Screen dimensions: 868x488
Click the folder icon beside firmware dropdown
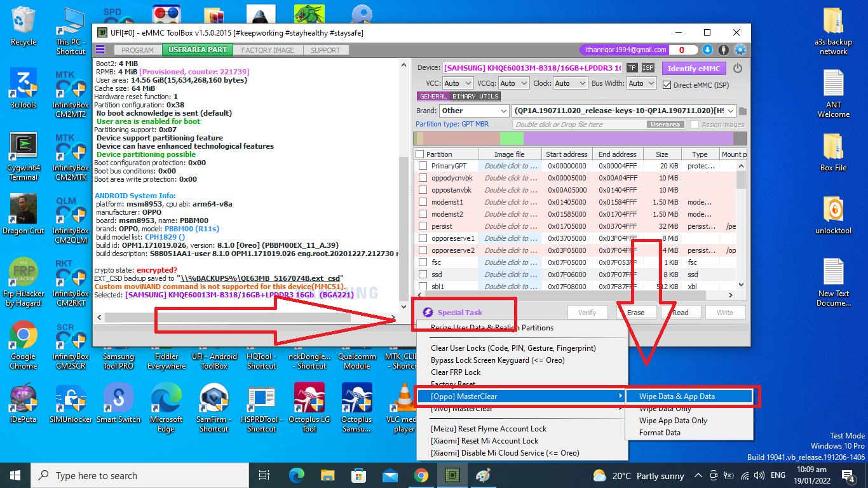tap(743, 111)
